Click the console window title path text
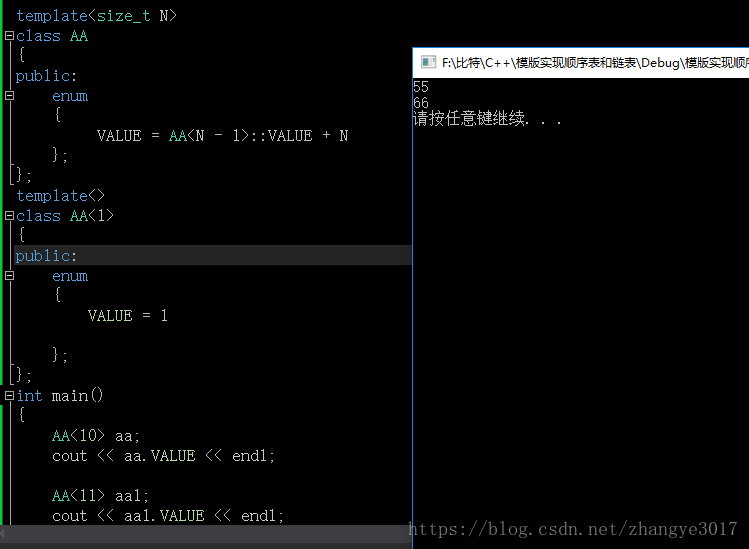Viewport: 749px width, 549px height. click(595, 63)
